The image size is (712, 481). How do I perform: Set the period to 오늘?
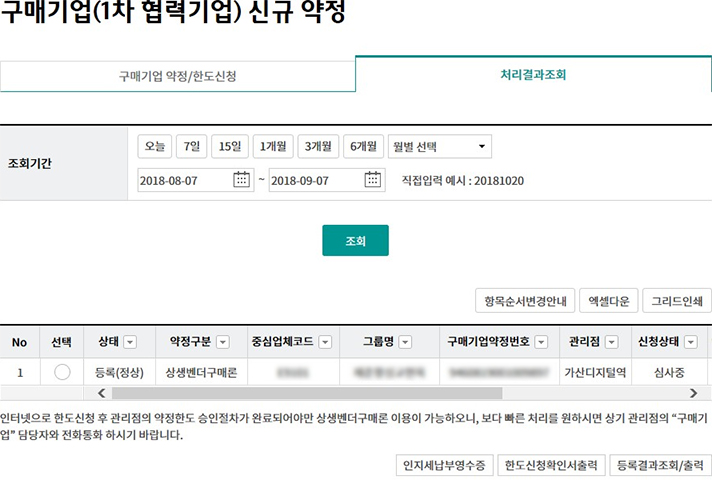[155, 147]
